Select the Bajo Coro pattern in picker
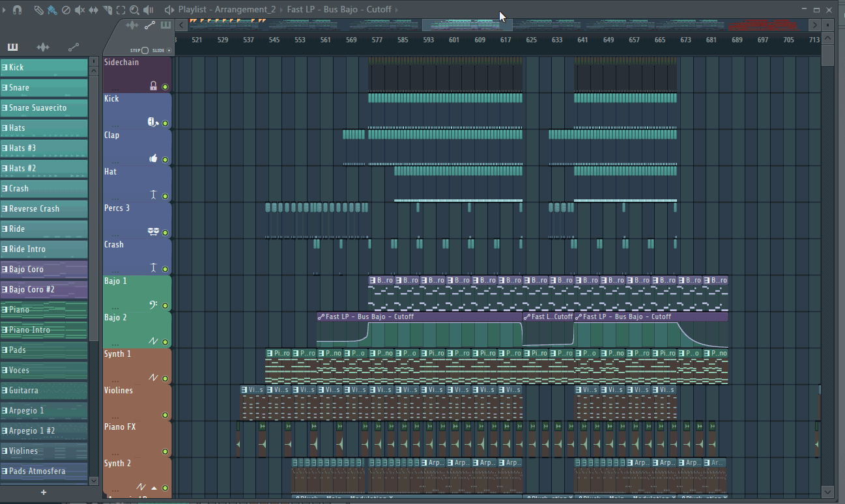845x504 pixels. tap(44, 269)
